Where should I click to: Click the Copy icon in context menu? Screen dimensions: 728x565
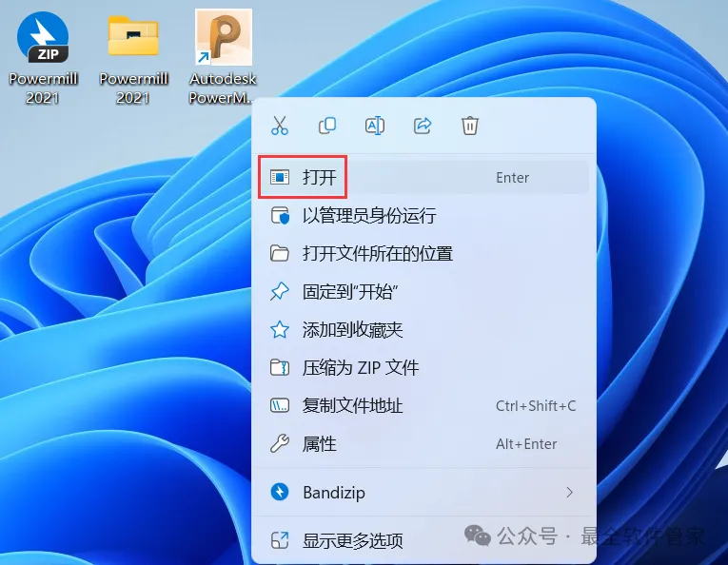coord(327,126)
